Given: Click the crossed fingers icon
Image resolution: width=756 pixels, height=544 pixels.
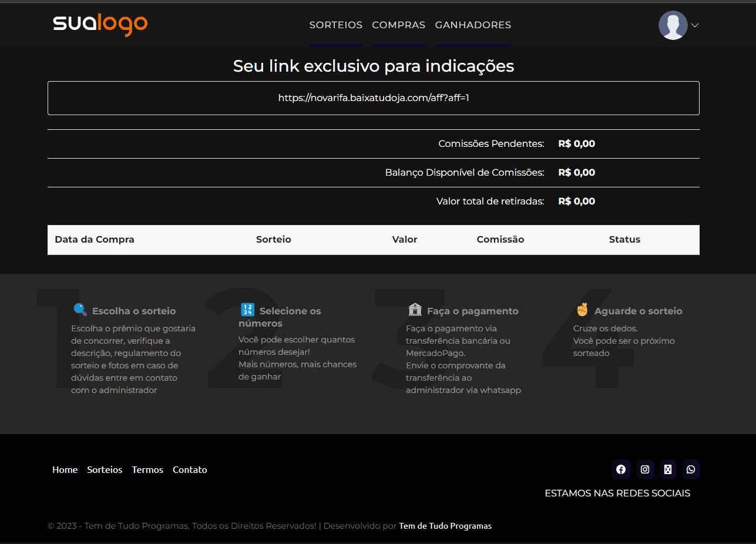Looking at the screenshot, I should tap(582, 310).
